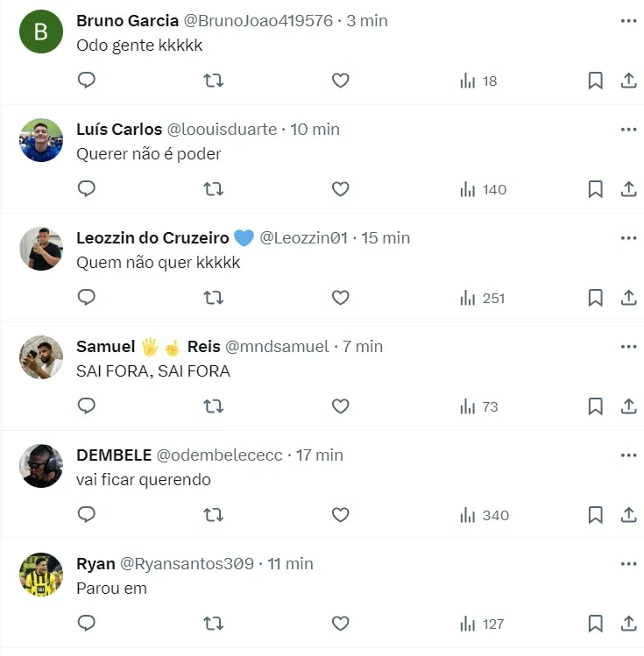Go to @odembelececc profile handle

point(219,455)
